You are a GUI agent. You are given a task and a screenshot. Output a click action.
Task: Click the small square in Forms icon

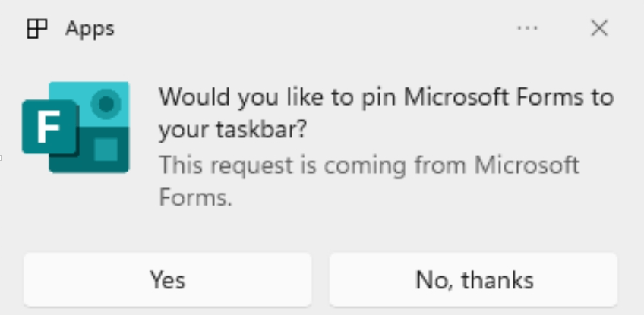(x=106, y=150)
